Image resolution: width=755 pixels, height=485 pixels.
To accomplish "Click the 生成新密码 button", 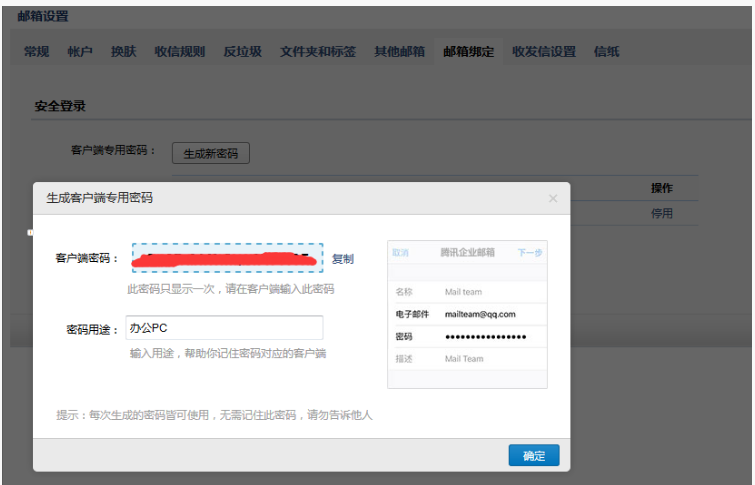I will [x=210, y=153].
